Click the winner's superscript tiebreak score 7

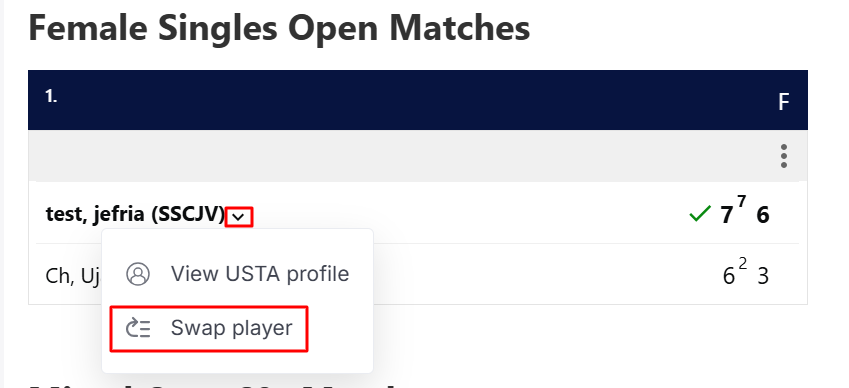tap(741, 202)
